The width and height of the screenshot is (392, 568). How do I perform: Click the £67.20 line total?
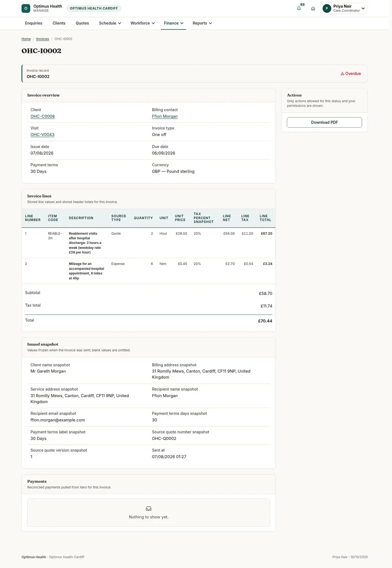(x=267, y=233)
